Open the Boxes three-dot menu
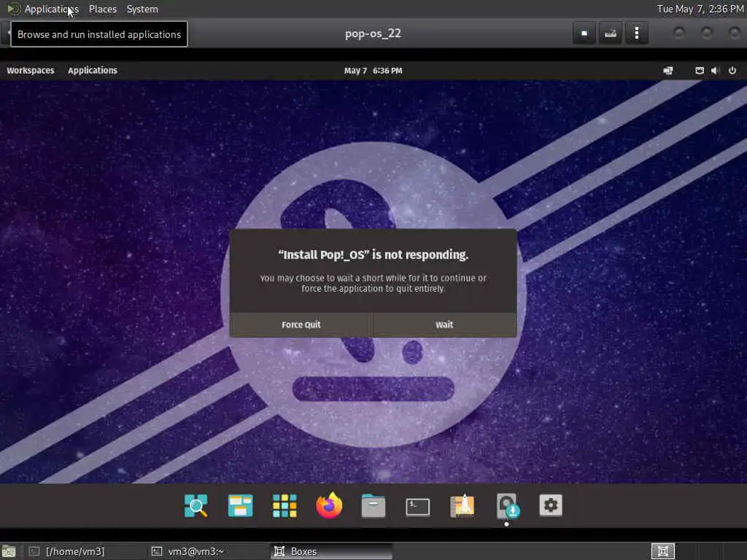The image size is (747, 560). click(637, 34)
